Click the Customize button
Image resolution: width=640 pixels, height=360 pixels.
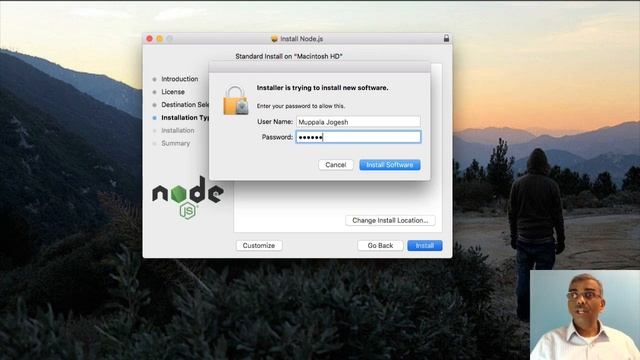(259, 246)
